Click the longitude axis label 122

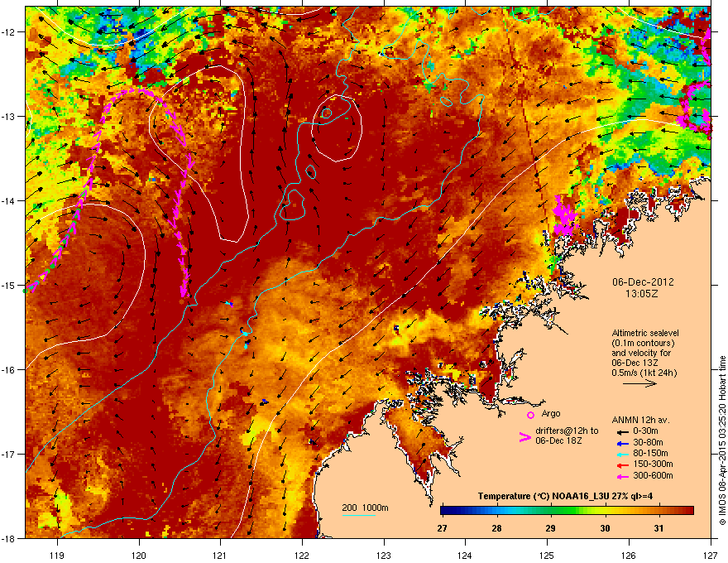pyautogui.click(x=302, y=555)
